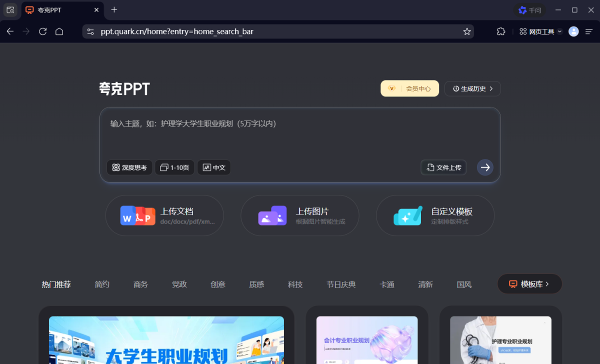Focus the address bar URL field
This screenshot has height=364, width=600.
click(x=278, y=31)
